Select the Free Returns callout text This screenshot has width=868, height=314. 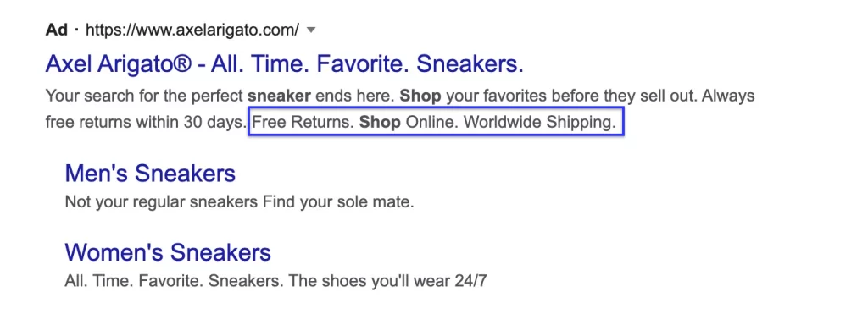click(x=303, y=122)
